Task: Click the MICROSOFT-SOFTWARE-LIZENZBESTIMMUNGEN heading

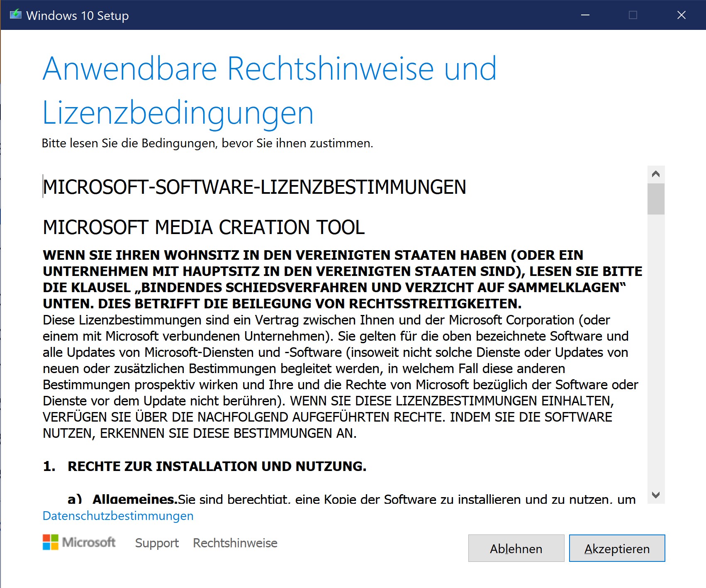Action: (x=255, y=187)
